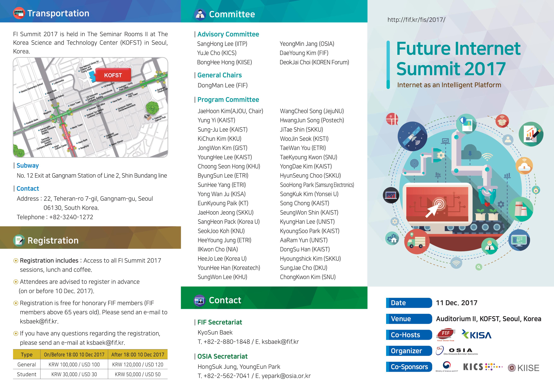
Task: Click the person icon beside Committee
Action: [x=200, y=14]
